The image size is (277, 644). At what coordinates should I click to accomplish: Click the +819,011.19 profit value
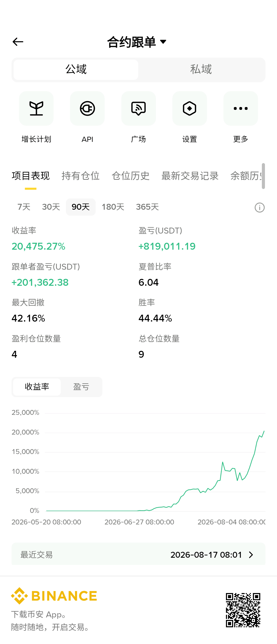167,246
